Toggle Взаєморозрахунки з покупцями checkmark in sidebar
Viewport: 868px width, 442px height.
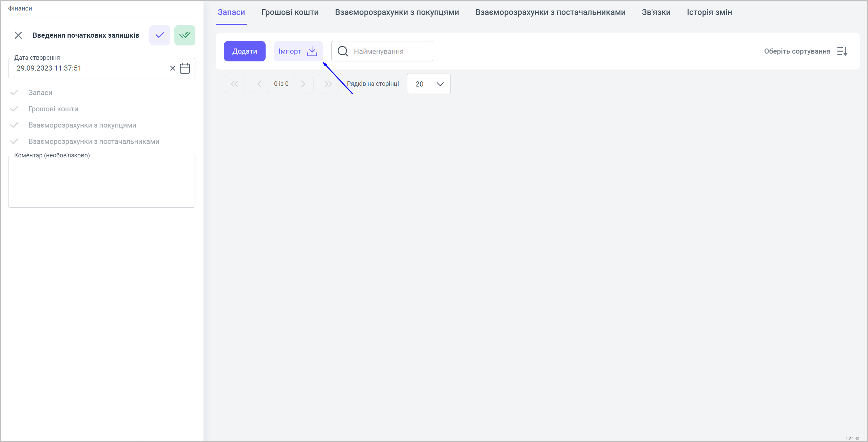14,125
